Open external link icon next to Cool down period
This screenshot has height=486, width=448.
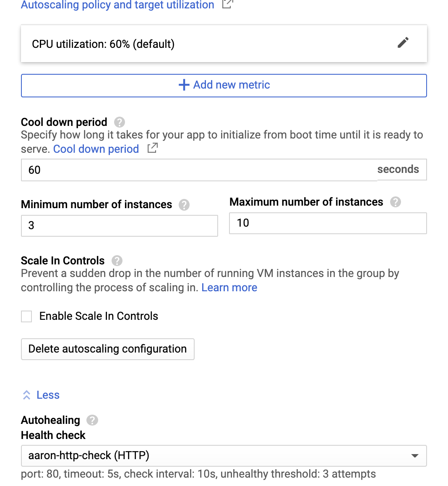[152, 148]
